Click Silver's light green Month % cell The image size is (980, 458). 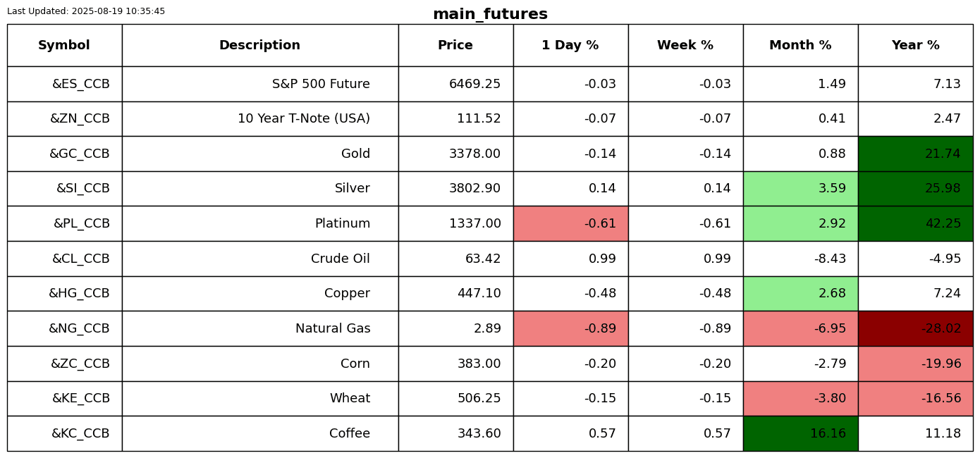800,189
